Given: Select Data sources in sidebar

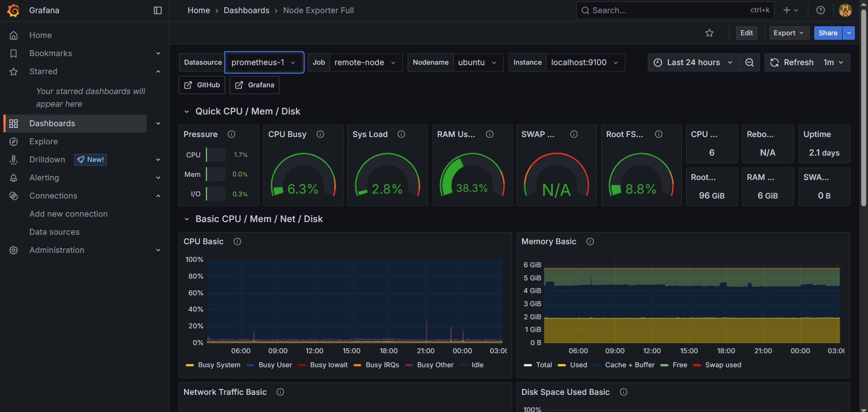Looking at the screenshot, I should pyautogui.click(x=54, y=232).
